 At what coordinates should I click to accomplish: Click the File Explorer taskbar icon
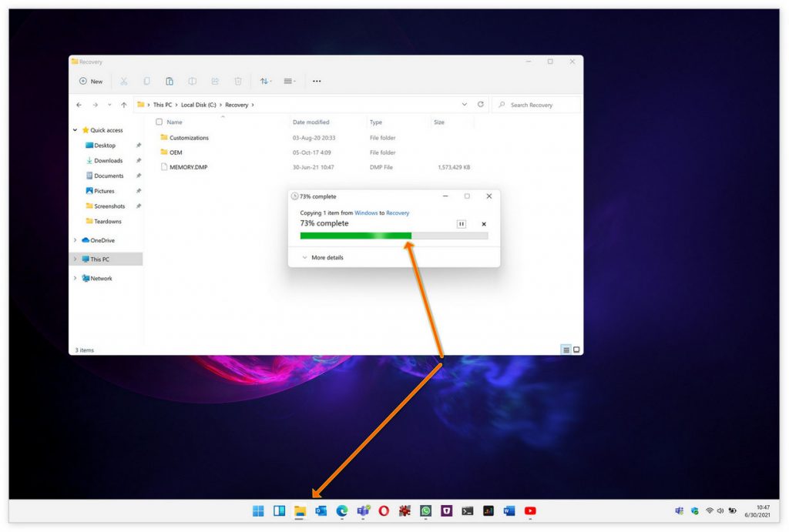pyautogui.click(x=300, y=511)
